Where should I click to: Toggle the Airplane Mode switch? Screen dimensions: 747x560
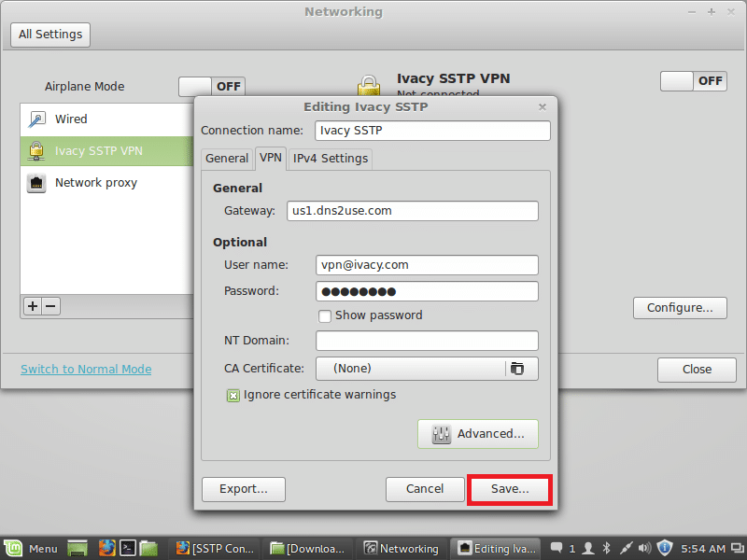(212, 87)
